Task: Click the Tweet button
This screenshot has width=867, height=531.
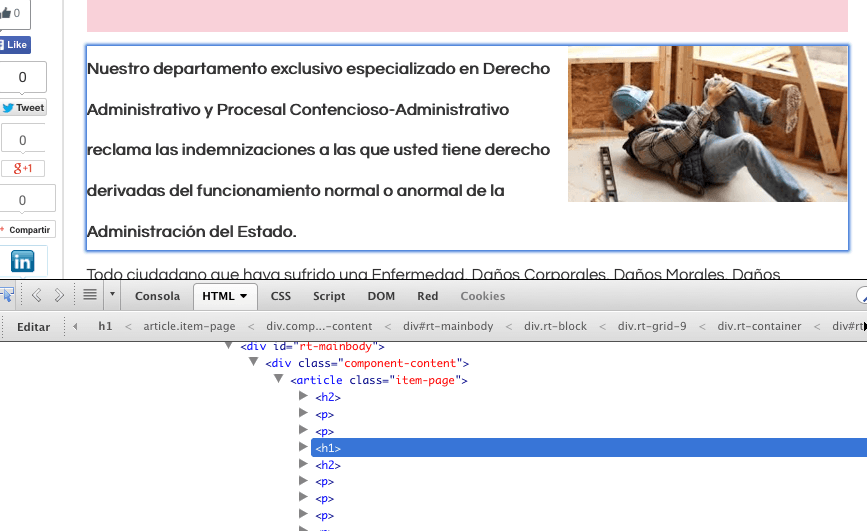Action: pos(23,107)
